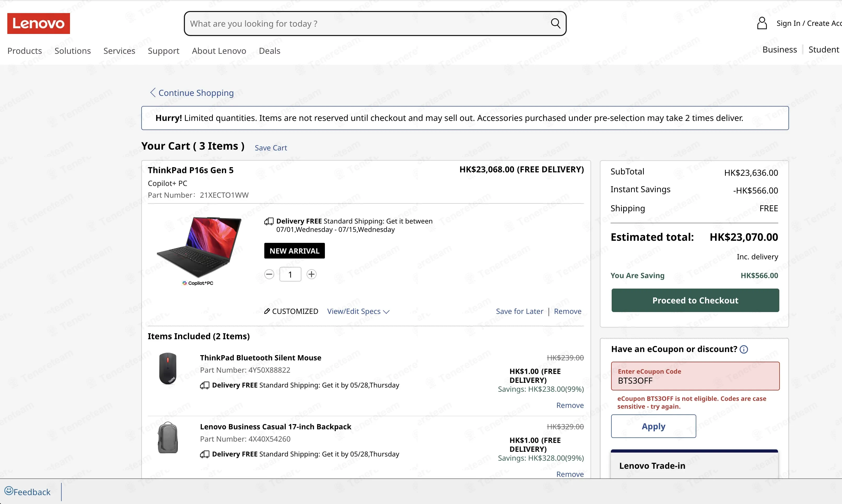Click the Items Included (2 Items) heading
Image resolution: width=842 pixels, height=504 pixels.
pos(199,336)
